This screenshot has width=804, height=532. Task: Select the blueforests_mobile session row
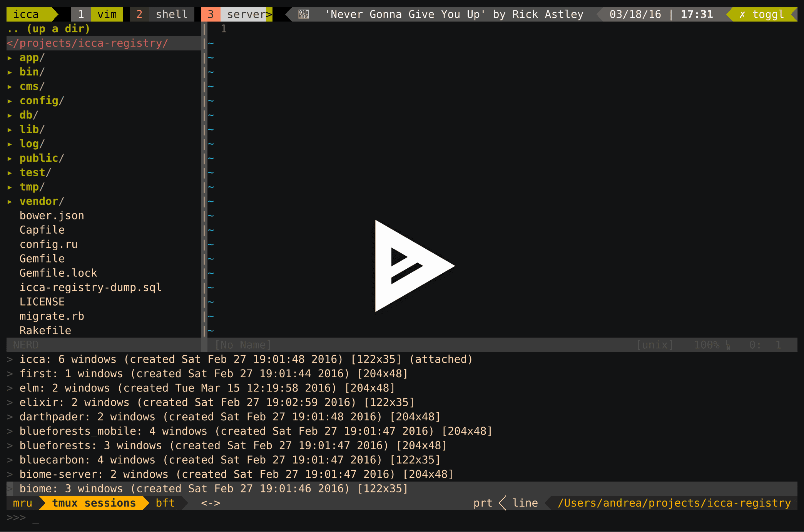(256, 431)
